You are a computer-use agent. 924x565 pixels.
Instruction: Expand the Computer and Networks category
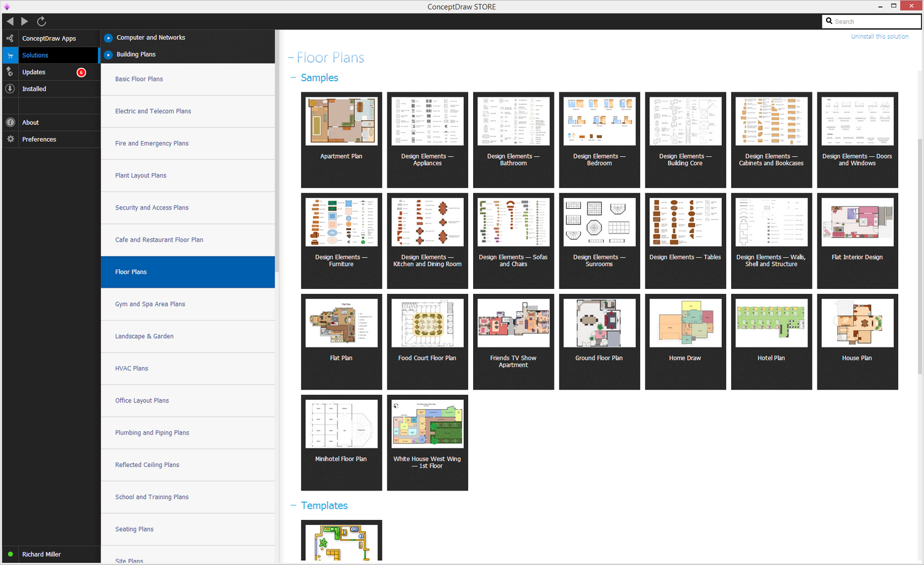pyautogui.click(x=108, y=38)
